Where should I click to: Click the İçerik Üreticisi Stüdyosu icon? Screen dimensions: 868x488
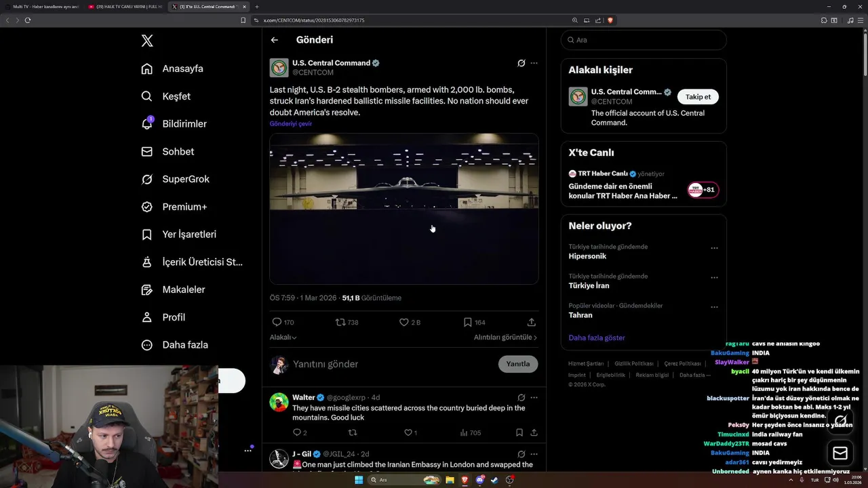coord(146,262)
